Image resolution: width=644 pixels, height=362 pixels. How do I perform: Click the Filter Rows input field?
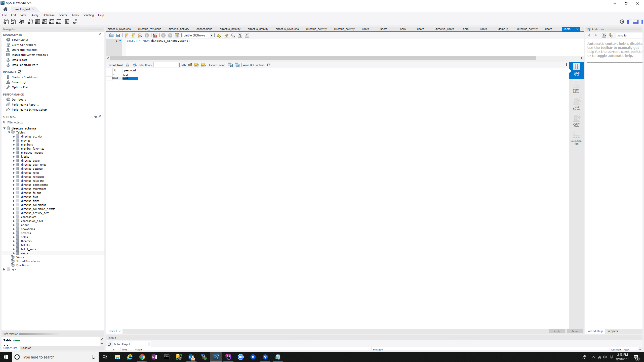(x=166, y=65)
